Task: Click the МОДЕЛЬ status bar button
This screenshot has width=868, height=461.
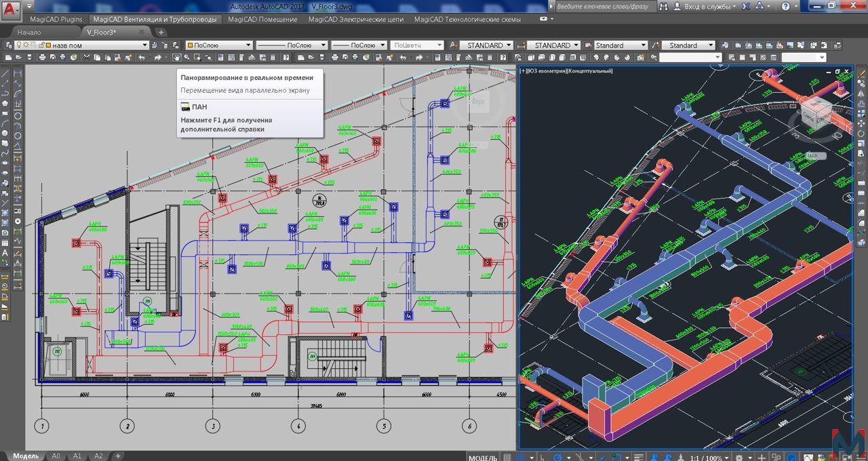Action: (x=484, y=458)
